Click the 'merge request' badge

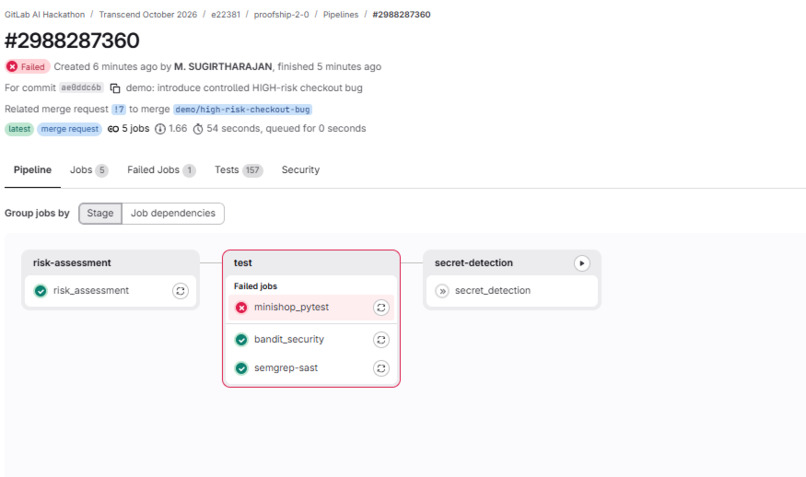click(69, 129)
